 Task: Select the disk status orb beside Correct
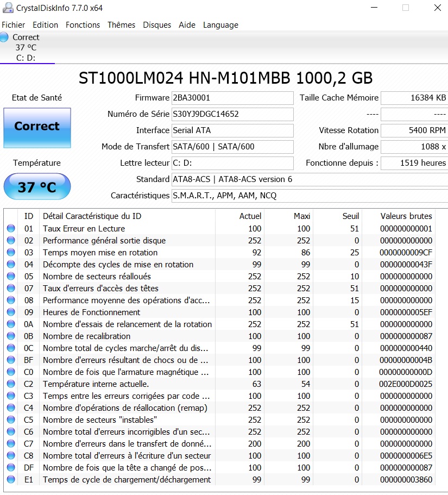click(4, 37)
